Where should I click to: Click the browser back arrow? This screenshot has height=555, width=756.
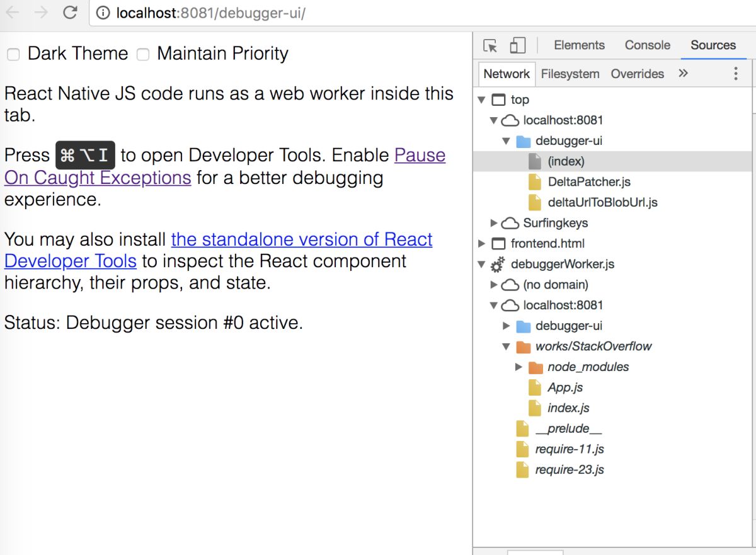13,12
